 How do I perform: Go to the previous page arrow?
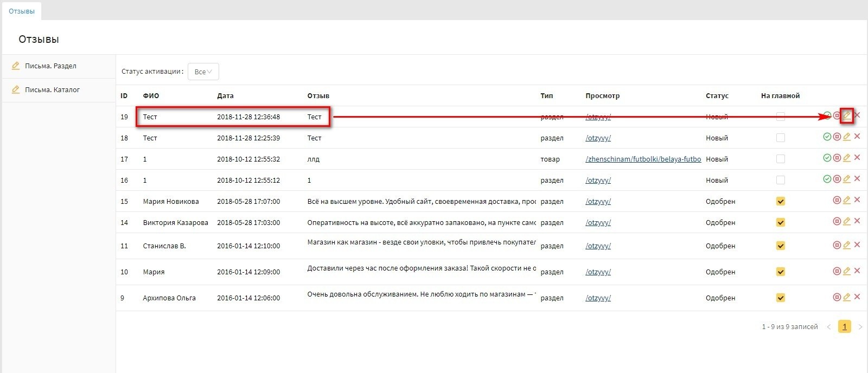point(828,327)
